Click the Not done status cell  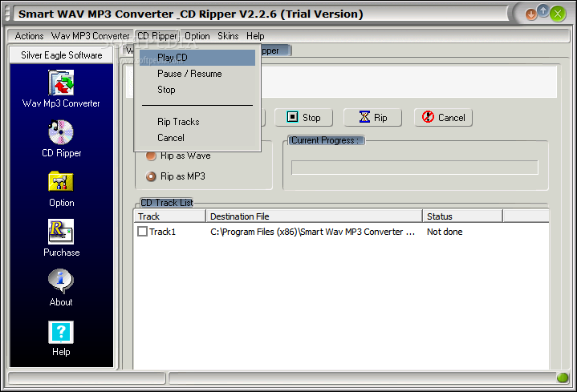tap(445, 232)
